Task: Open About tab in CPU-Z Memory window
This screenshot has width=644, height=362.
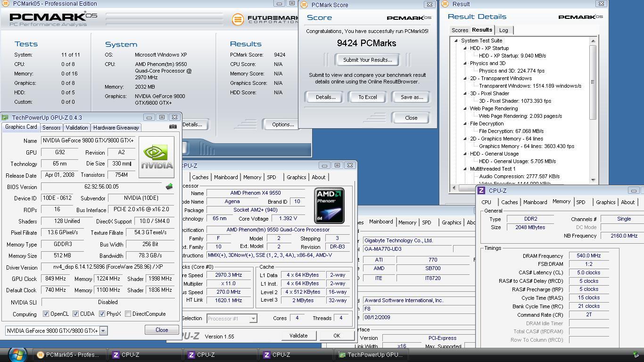Action: coord(627,202)
